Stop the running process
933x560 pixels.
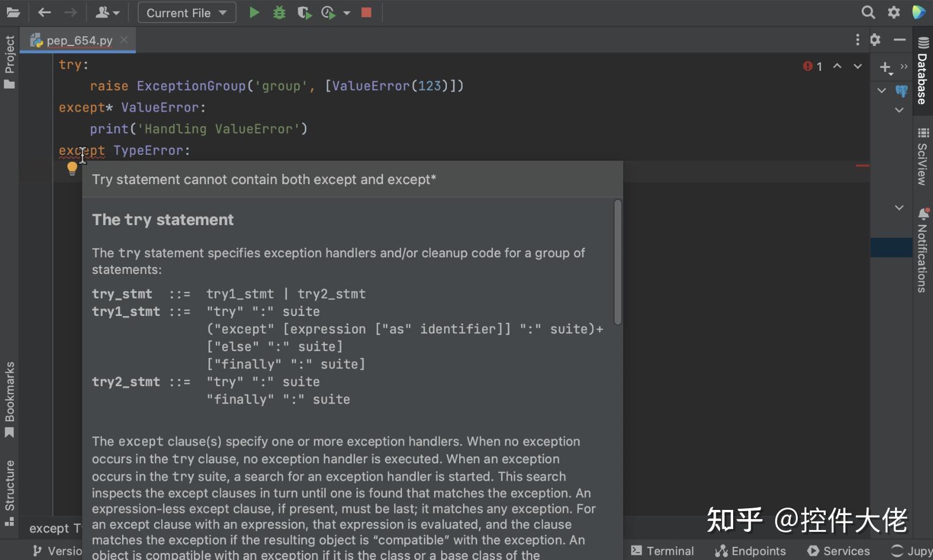(366, 12)
